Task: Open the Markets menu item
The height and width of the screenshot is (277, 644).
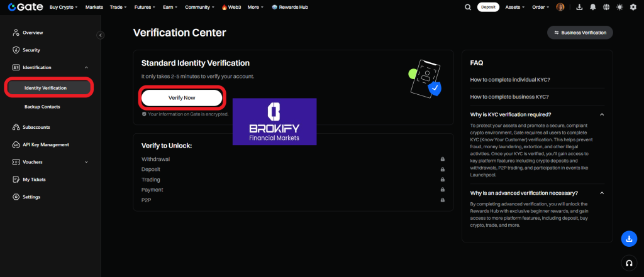Action: 94,8
